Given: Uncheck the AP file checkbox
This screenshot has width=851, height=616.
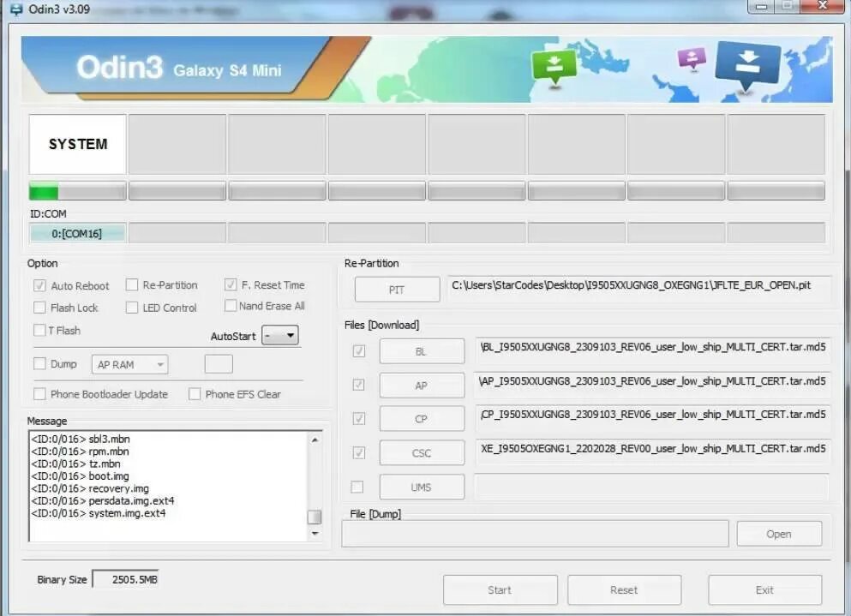Looking at the screenshot, I should [x=359, y=385].
